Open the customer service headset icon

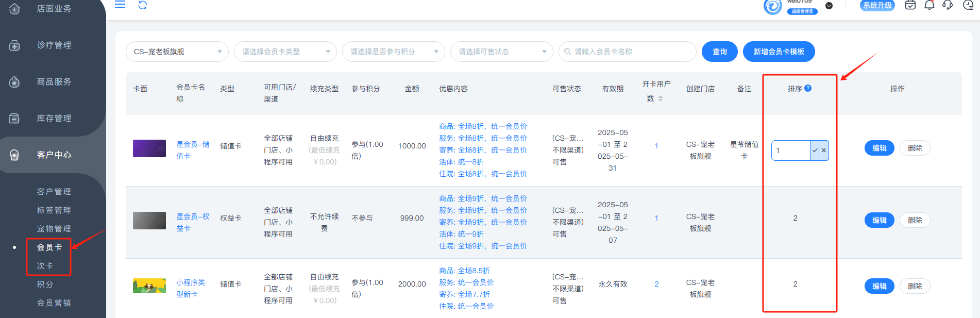[x=948, y=5]
